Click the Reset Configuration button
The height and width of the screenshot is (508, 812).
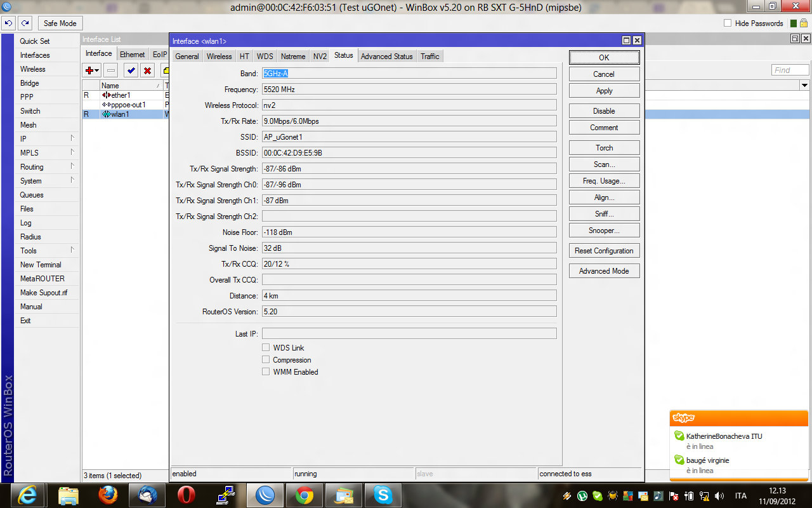coord(604,251)
